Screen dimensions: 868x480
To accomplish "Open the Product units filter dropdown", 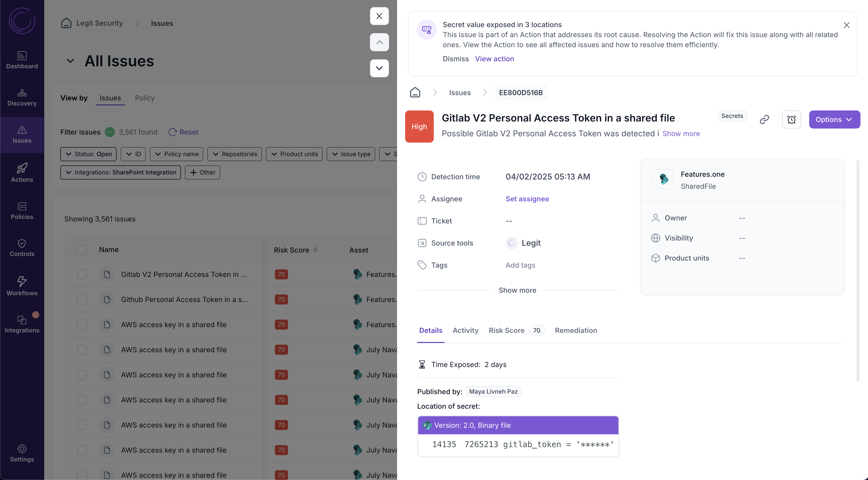I will pos(294,154).
